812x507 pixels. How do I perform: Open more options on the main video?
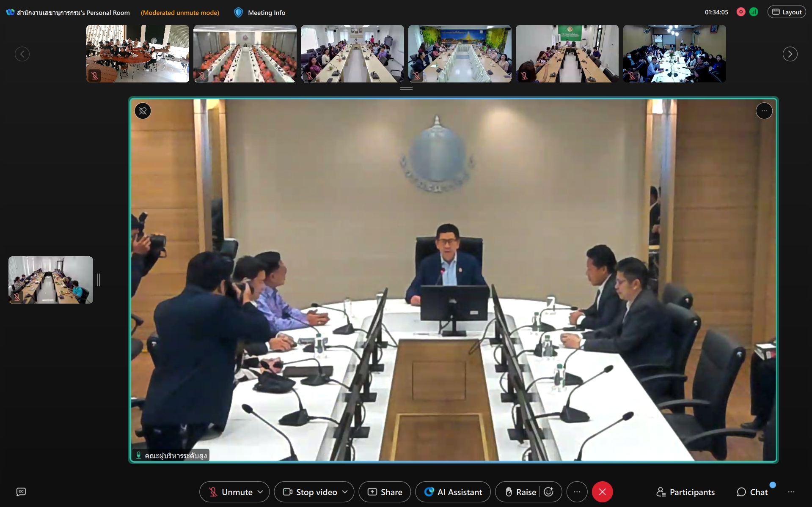point(764,111)
